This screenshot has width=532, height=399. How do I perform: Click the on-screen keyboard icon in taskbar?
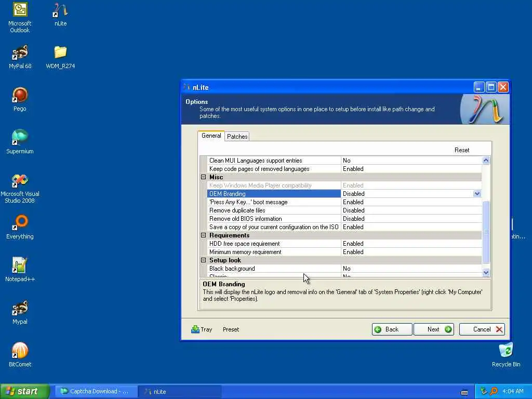(464, 392)
